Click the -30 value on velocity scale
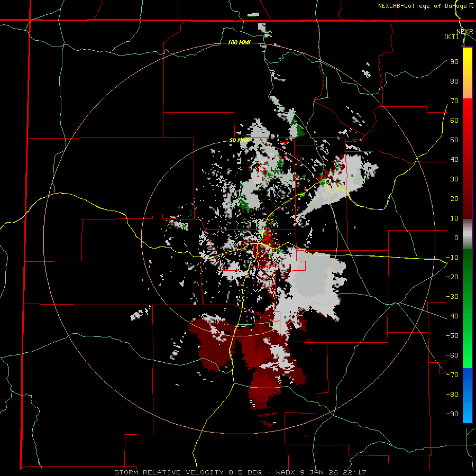476x476 pixels. (x=452, y=297)
